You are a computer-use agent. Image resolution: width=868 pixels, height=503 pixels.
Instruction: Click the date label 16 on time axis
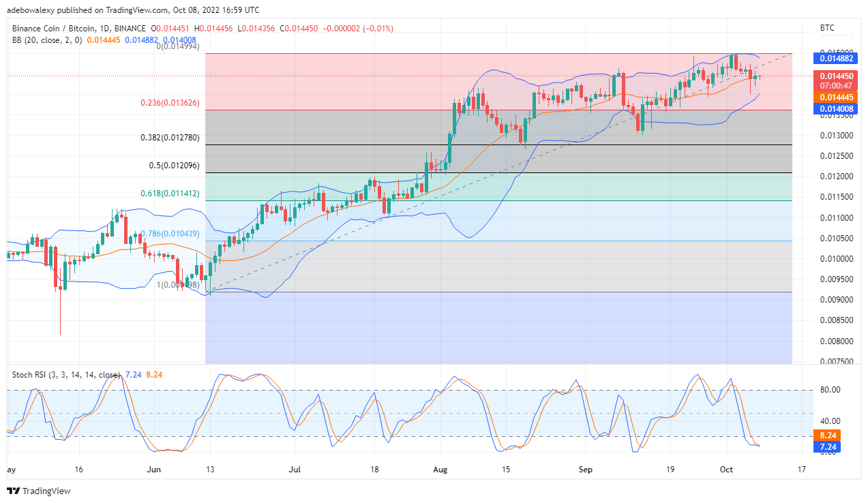(x=79, y=470)
